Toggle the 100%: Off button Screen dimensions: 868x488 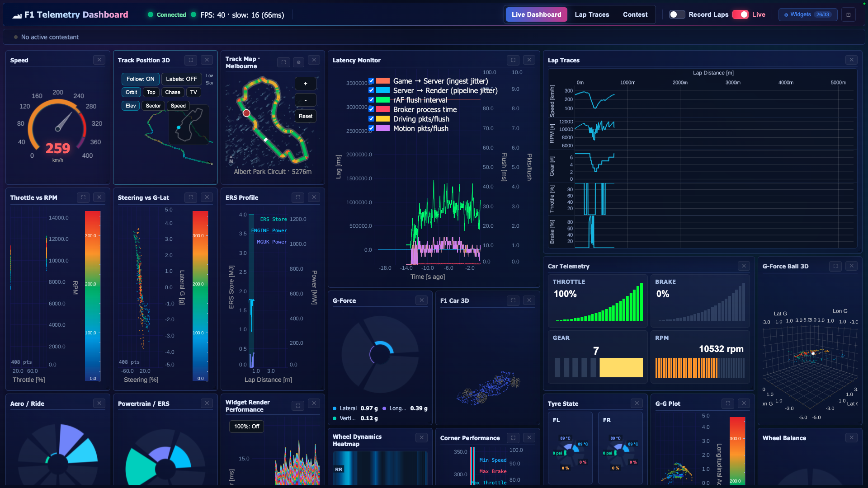pyautogui.click(x=247, y=426)
